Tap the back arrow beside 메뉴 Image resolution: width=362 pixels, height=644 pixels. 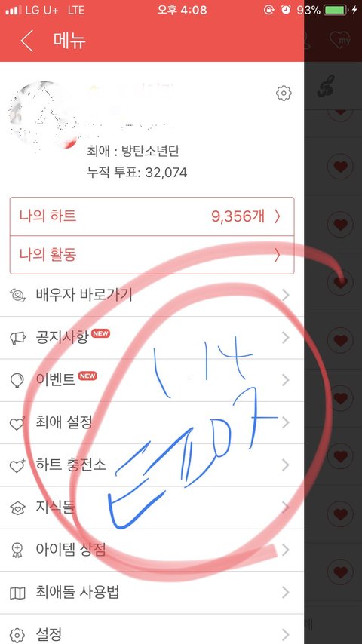pos(26,41)
